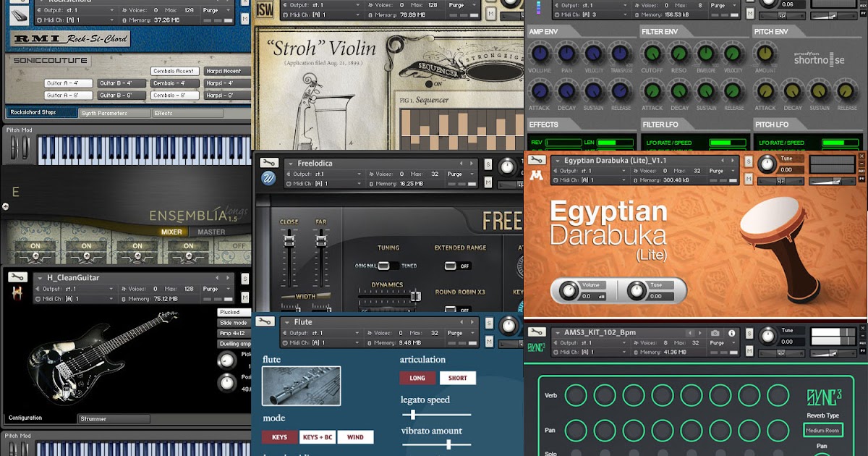Switch to Rocksichord Stops tab
Viewport: 868px width, 456px height.
tap(41, 113)
